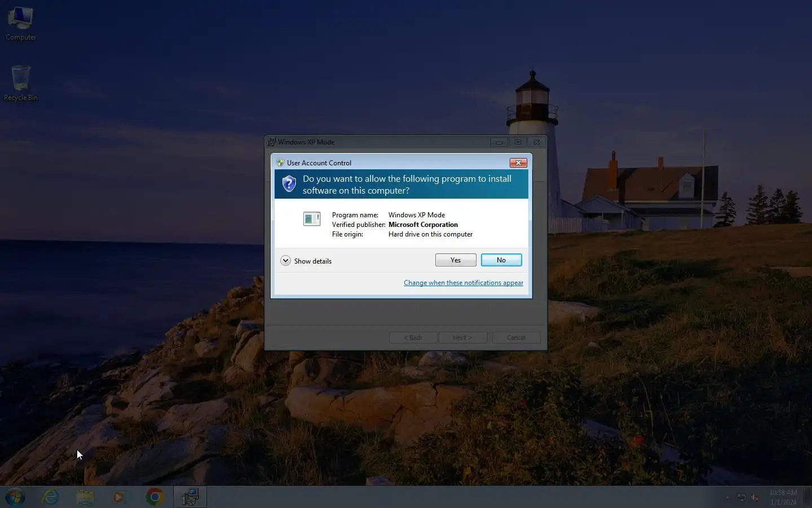Open Windows Explorer folder in taskbar
This screenshot has height=508, width=812.
[x=85, y=497]
